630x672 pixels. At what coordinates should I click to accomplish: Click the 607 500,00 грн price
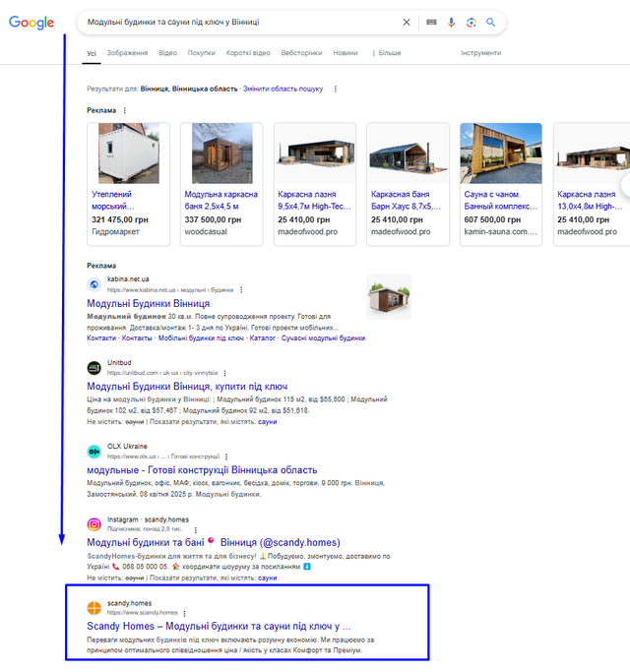(x=492, y=219)
